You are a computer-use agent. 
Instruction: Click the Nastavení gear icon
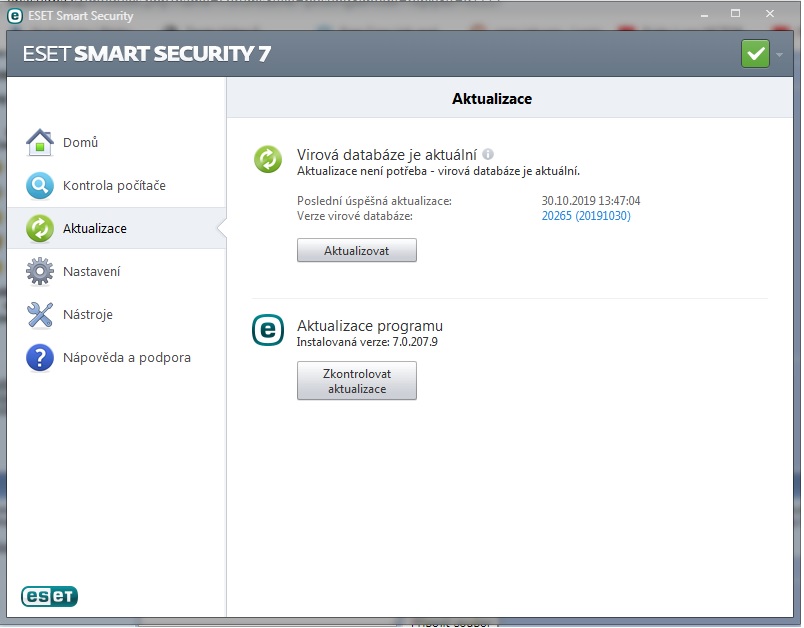39,272
